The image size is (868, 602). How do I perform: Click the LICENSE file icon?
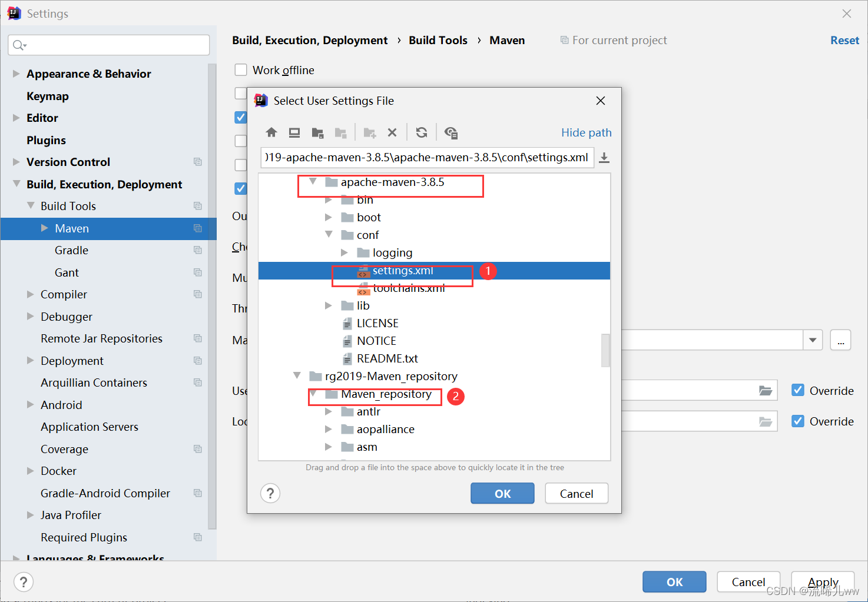pyautogui.click(x=347, y=323)
